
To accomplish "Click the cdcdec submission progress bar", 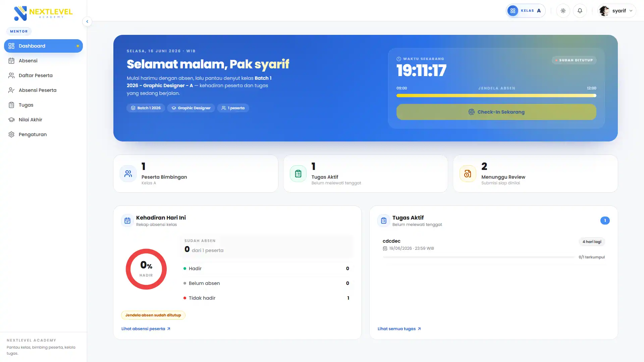I will (479, 257).
